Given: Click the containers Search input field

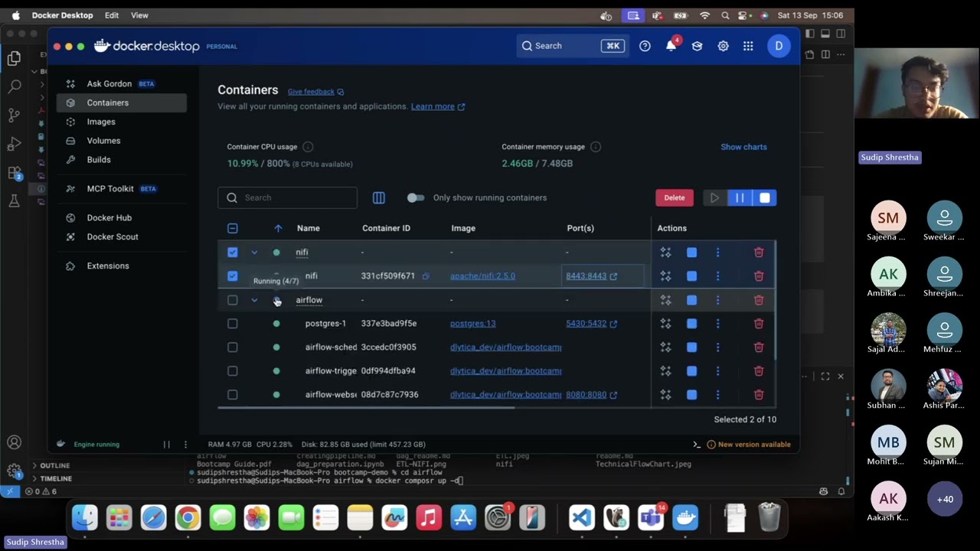Looking at the screenshot, I should (287, 197).
